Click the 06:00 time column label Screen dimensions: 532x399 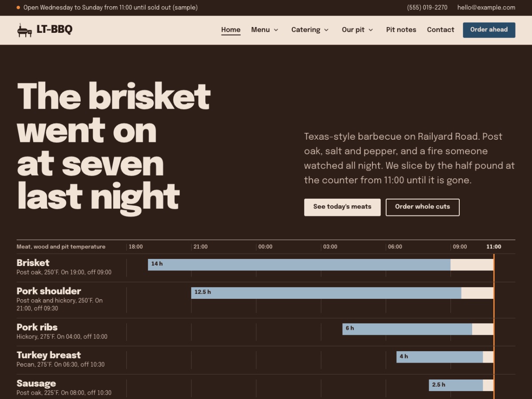tap(395, 246)
